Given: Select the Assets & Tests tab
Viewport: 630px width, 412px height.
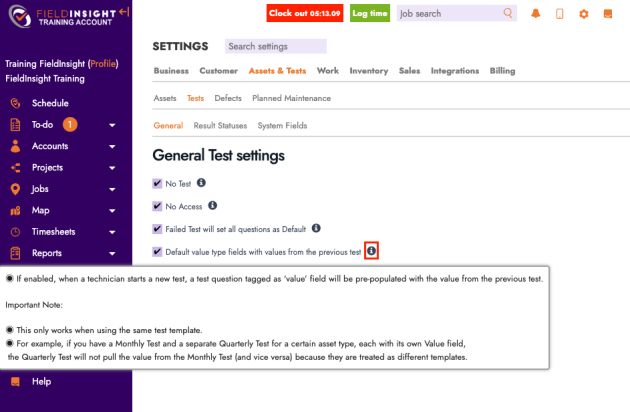Looking at the screenshot, I should (x=277, y=71).
